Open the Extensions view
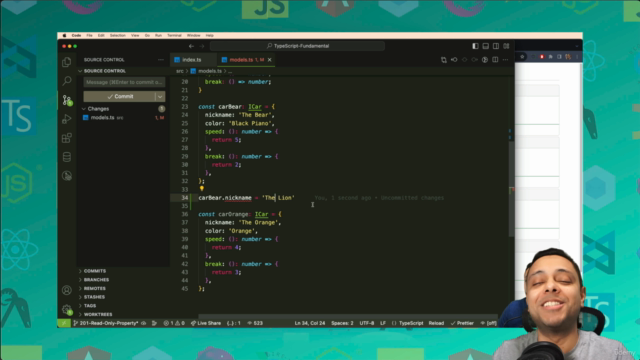Viewport: 640px width, 360px height. 67,138
